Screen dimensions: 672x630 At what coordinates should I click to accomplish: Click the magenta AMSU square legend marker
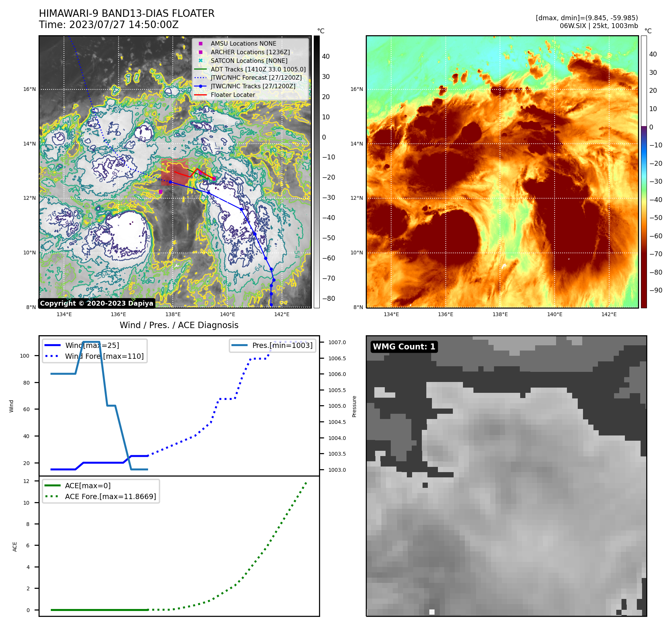(200, 44)
